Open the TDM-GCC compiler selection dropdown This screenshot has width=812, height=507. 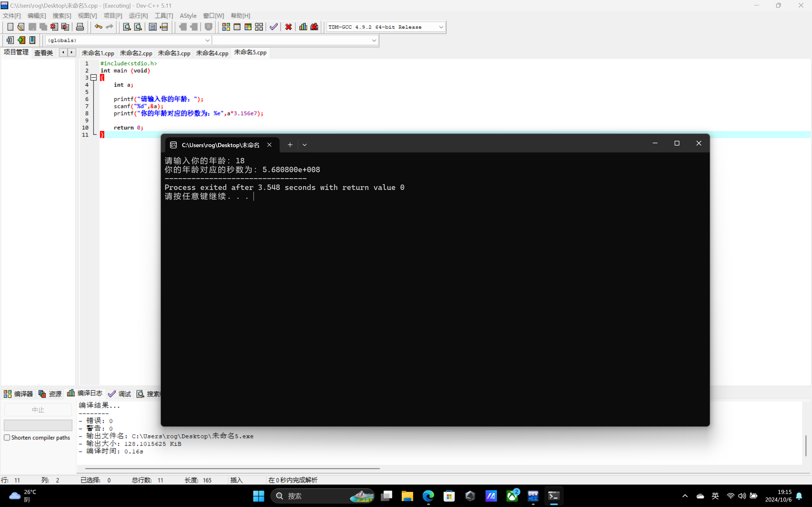coord(441,27)
